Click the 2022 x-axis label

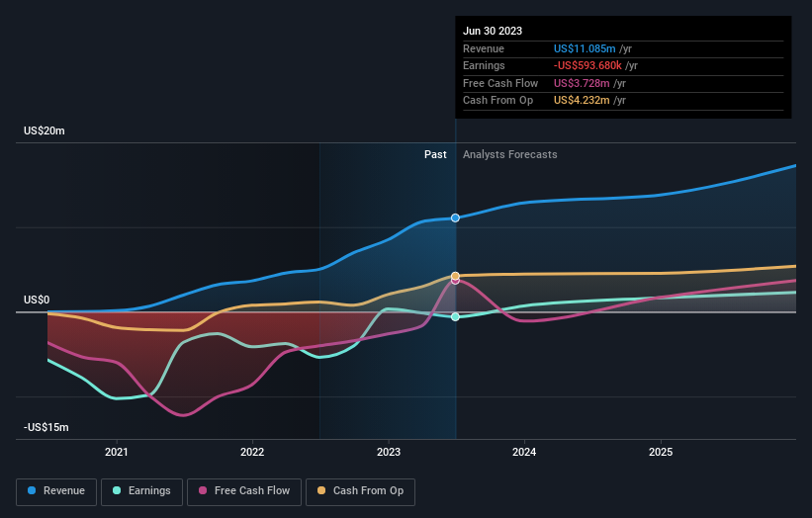pyautogui.click(x=252, y=453)
